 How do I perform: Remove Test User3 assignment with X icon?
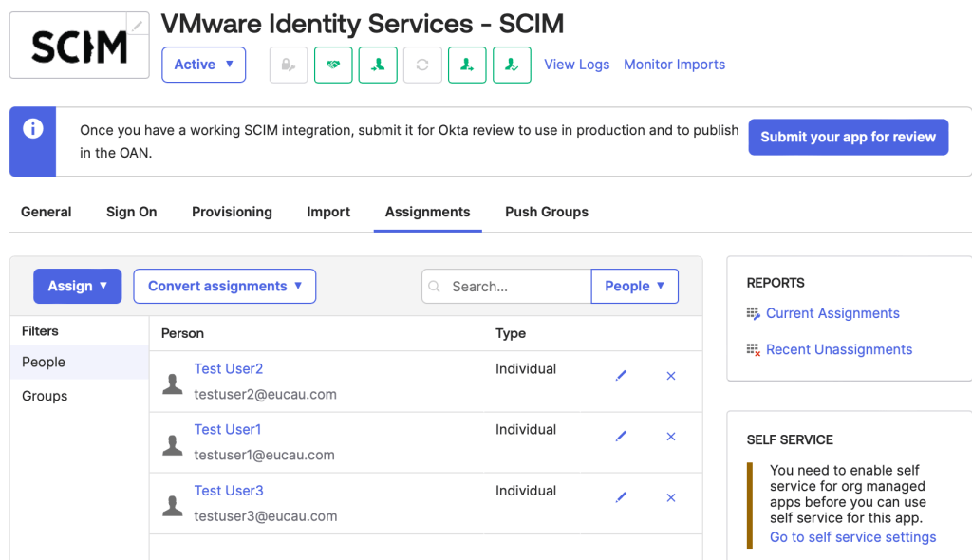(x=671, y=497)
